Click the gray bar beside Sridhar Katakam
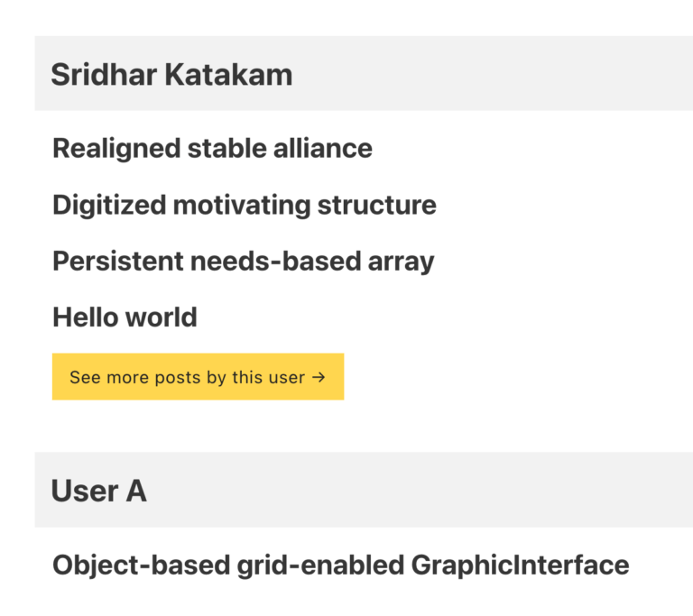693x616 pixels. 491,73
